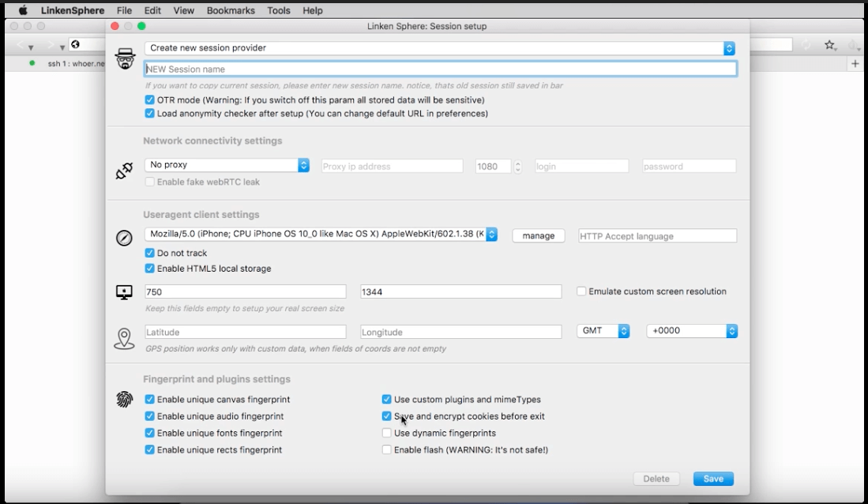The image size is (868, 504).
Task: Open a new tab with plus icon
Action: [855, 64]
